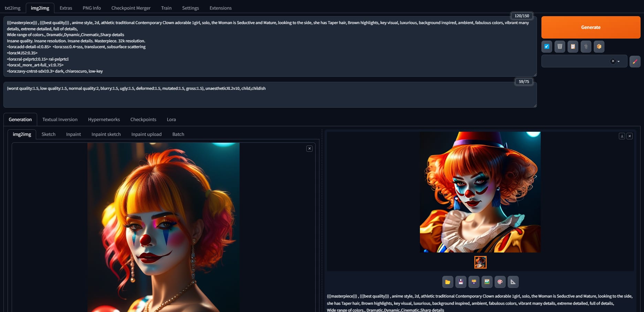
Task: Edit styles with the paintbrush icon
Action: [635, 61]
